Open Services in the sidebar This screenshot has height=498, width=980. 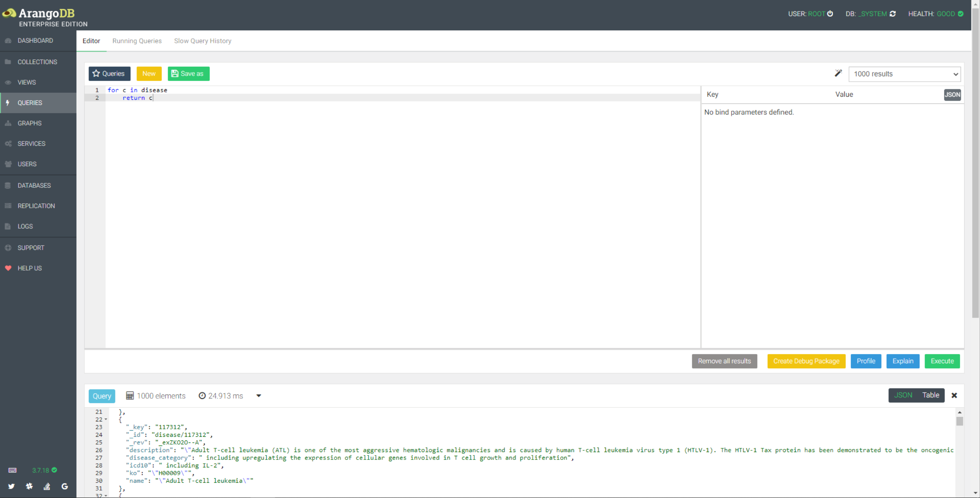click(38, 143)
